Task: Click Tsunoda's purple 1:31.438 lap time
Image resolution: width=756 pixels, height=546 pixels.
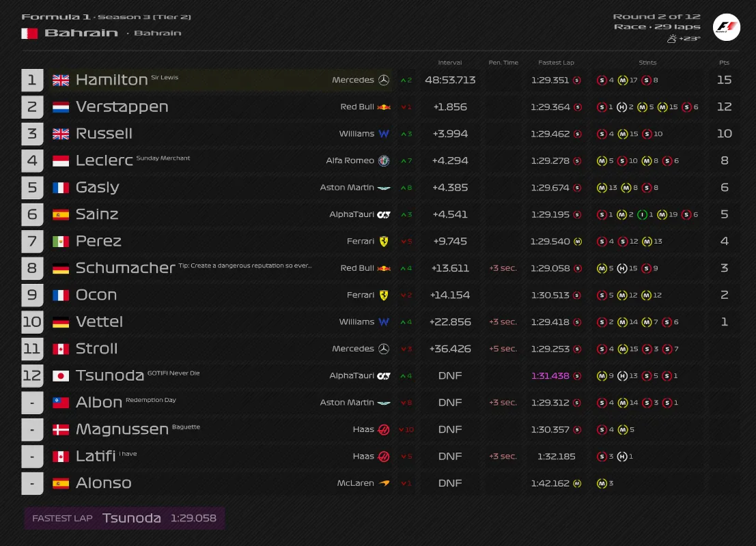Action: click(x=550, y=375)
